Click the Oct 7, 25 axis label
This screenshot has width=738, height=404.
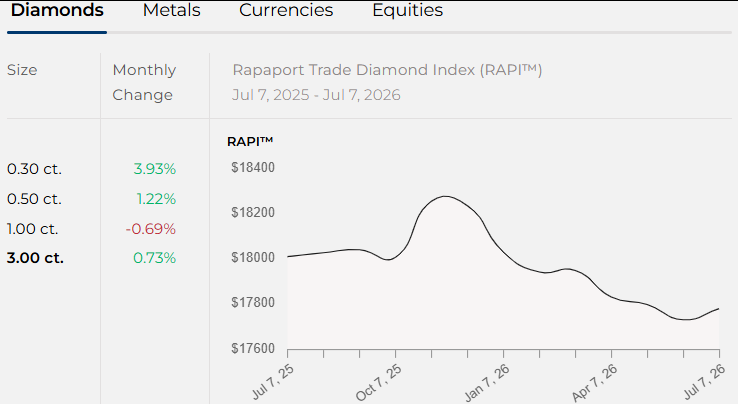pyautogui.click(x=379, y=382)
